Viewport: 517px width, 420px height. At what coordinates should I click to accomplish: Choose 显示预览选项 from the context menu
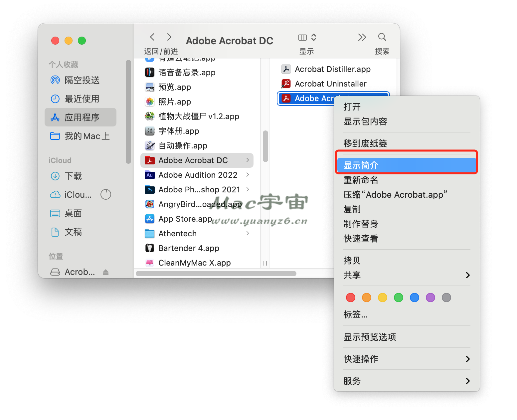click(407, 337)
